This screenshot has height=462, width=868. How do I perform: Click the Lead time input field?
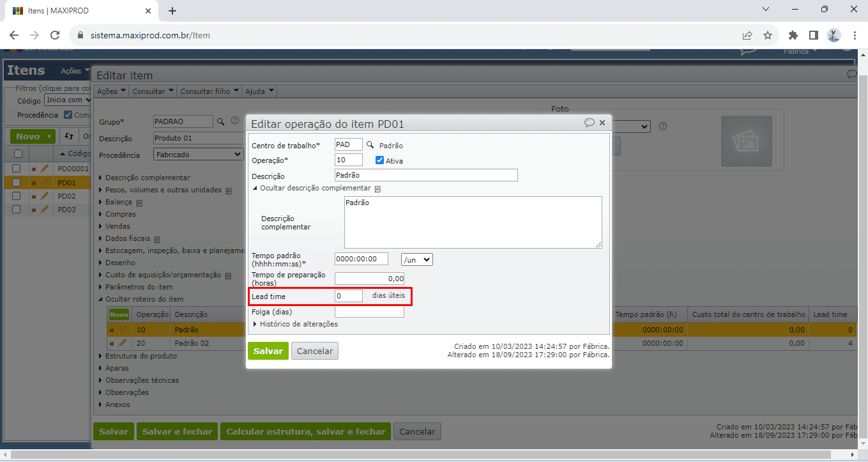click(x=349, y=296)
